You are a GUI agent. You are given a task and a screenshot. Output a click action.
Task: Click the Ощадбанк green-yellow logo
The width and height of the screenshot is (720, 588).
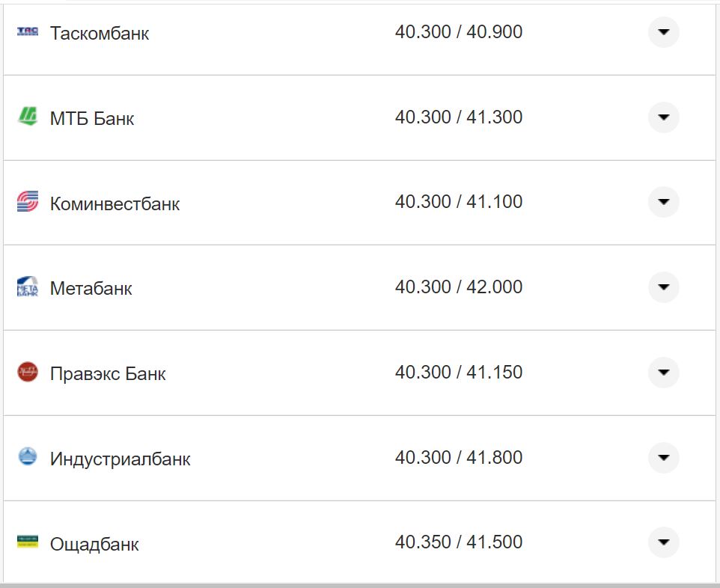pos(28,542)
